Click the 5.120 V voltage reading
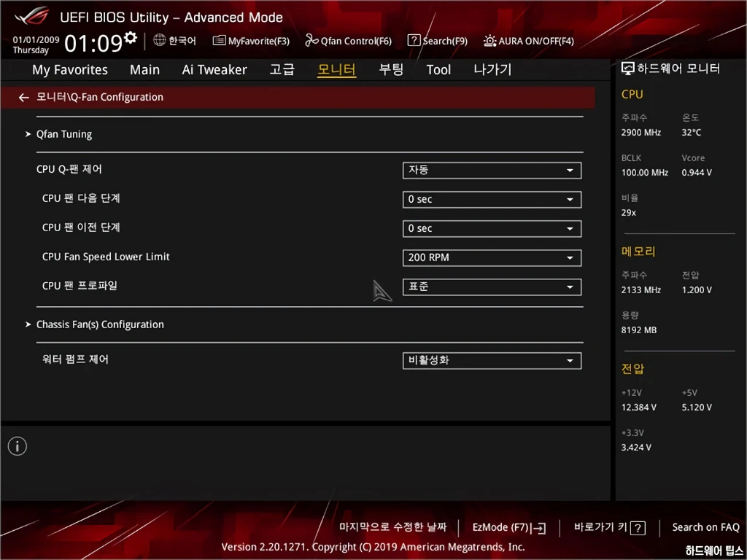 (697, 408)
